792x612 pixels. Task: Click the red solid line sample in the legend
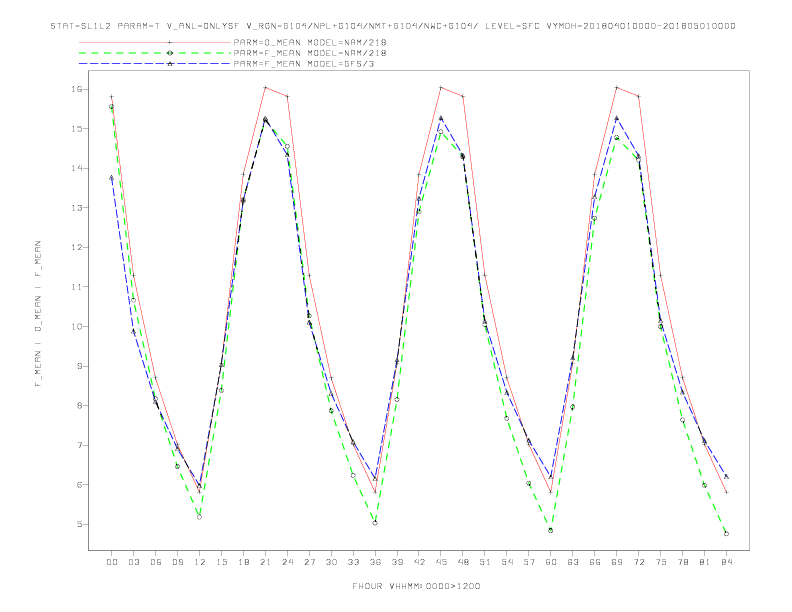click(x=155, y=42)
